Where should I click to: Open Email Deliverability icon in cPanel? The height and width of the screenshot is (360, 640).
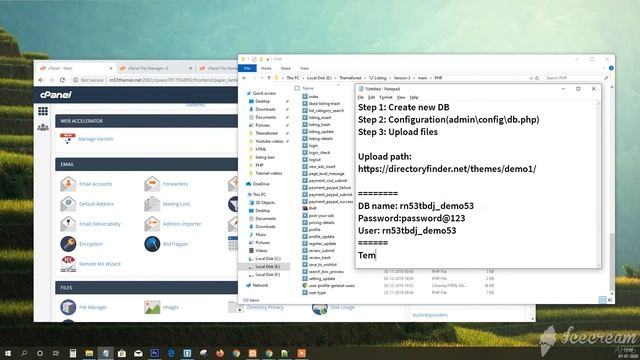(x=68, y=224)
